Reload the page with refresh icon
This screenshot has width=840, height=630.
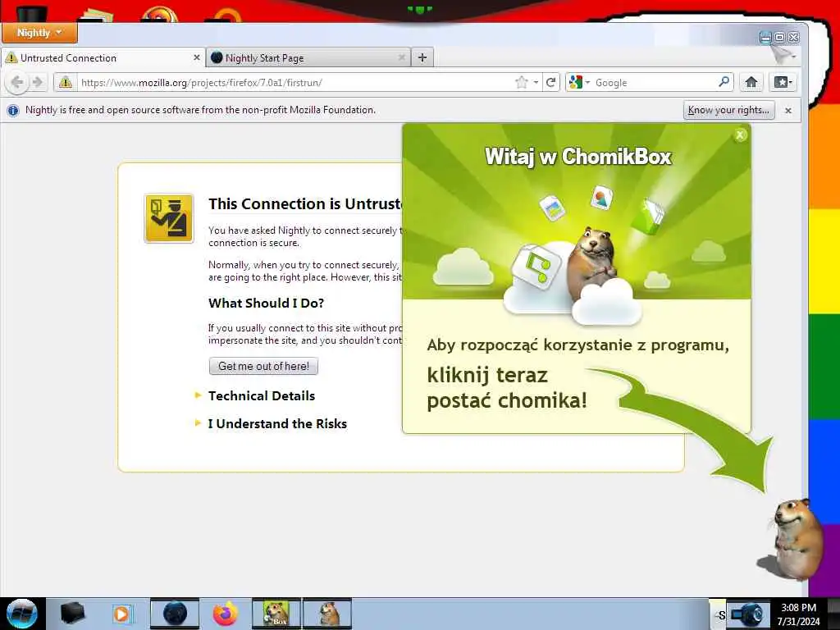click(x=550, y=83)
